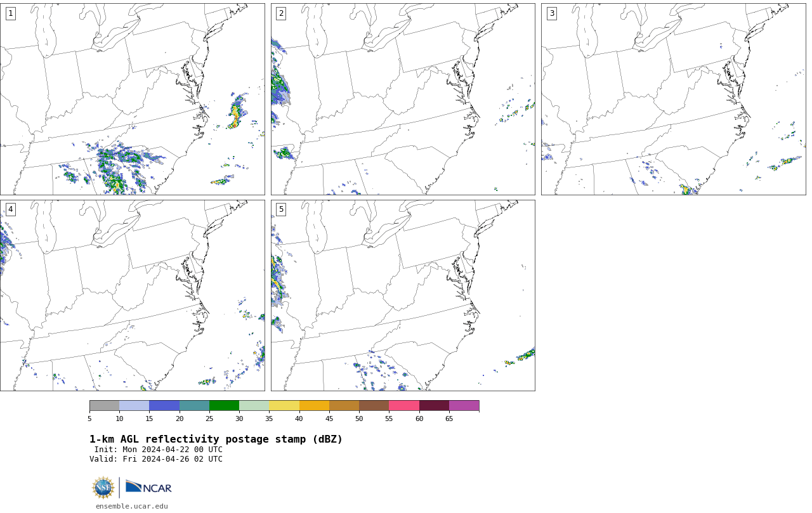Click the dark green 25-30 dBZ swatch

click(224, 406)
